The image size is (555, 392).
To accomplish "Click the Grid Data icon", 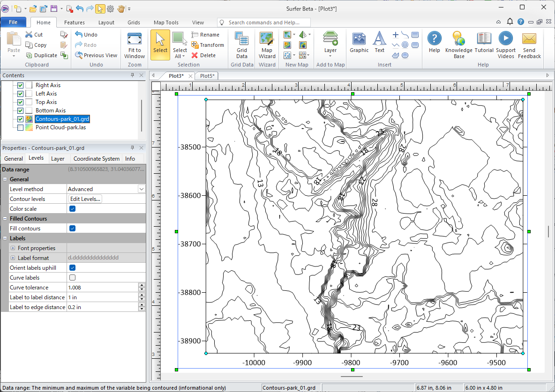I will pos(241,39).
